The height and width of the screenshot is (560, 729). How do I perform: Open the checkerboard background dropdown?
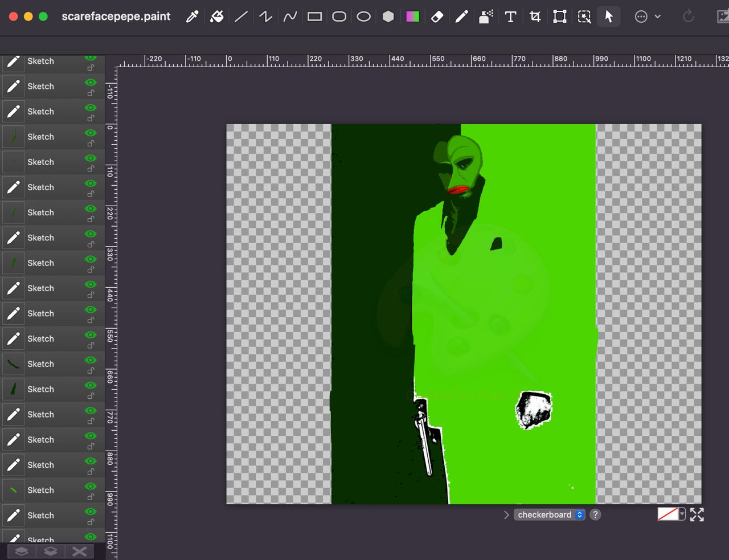tap(550, 514)
